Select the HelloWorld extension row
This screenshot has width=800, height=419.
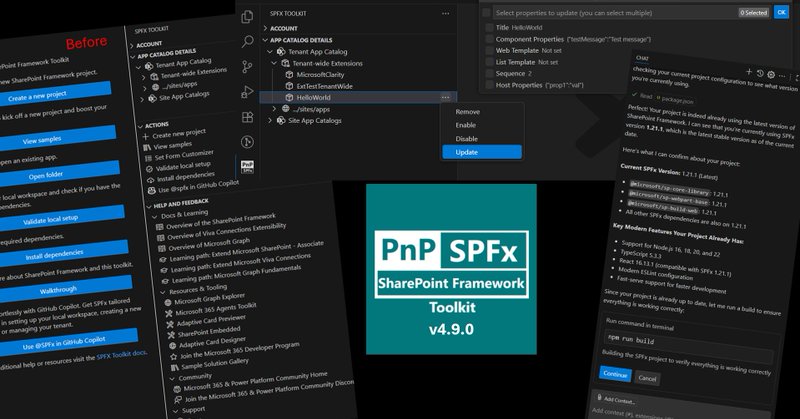click(358, 97)
